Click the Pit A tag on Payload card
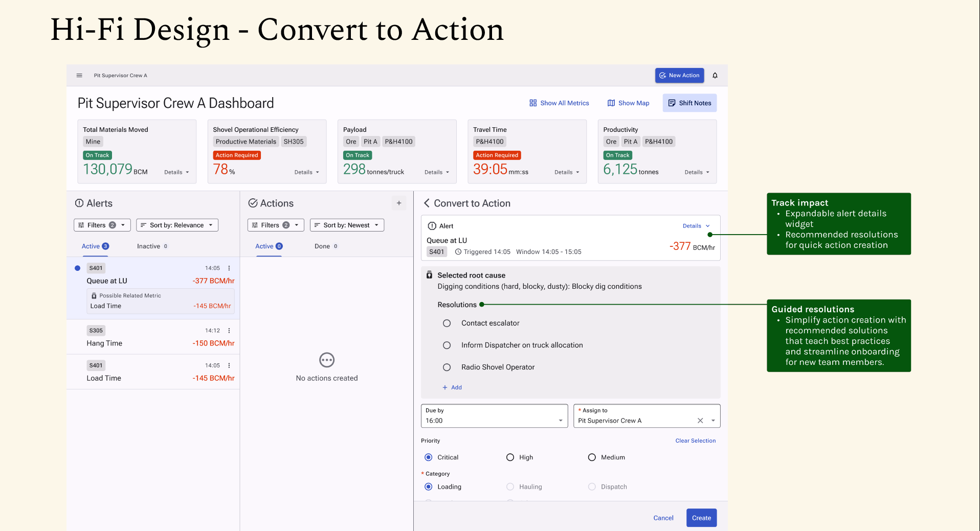980x531 pixels. tap(370, 142)
